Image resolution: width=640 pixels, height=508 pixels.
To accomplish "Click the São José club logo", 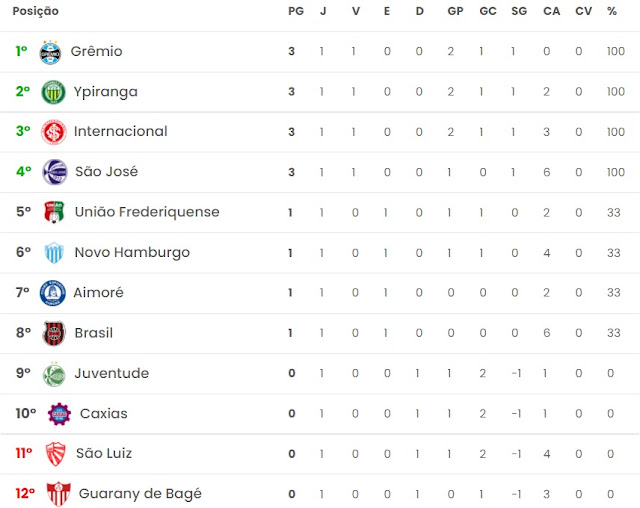I will [55, 172].
